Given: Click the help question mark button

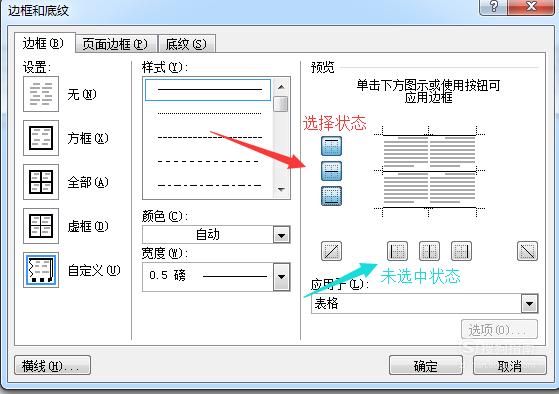Looking at the screenshot, I should 494,7.
